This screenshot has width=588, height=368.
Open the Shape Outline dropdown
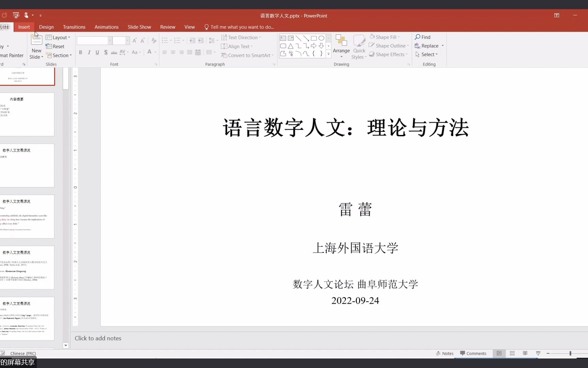[389, 46]
